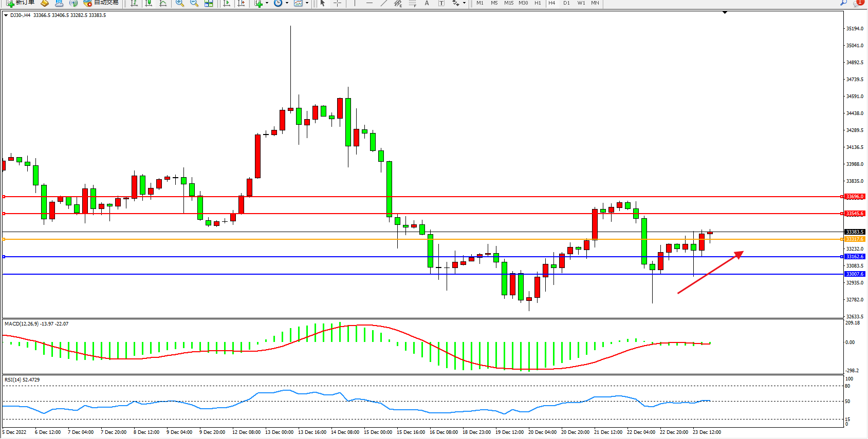Image resolution: width=868 pixels, height=439 pixels.
Task: Select the crosshair tool
Action: click(x=337, y=3)
